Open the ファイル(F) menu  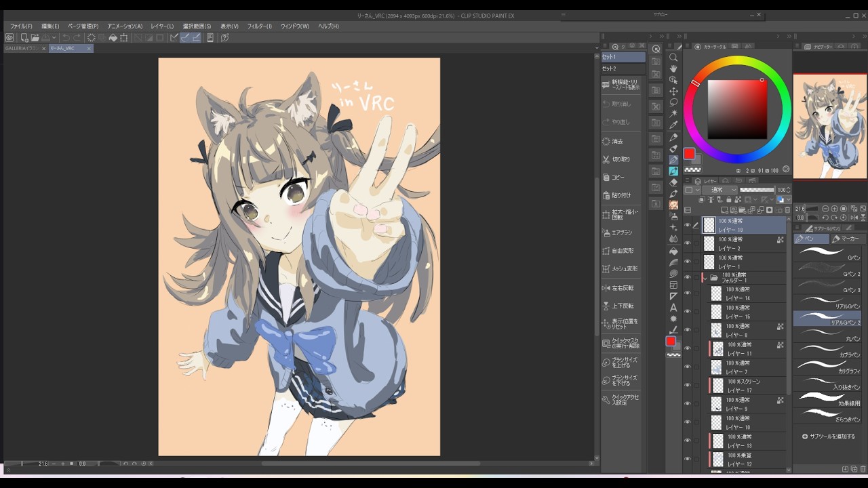[x=21, y=26]
